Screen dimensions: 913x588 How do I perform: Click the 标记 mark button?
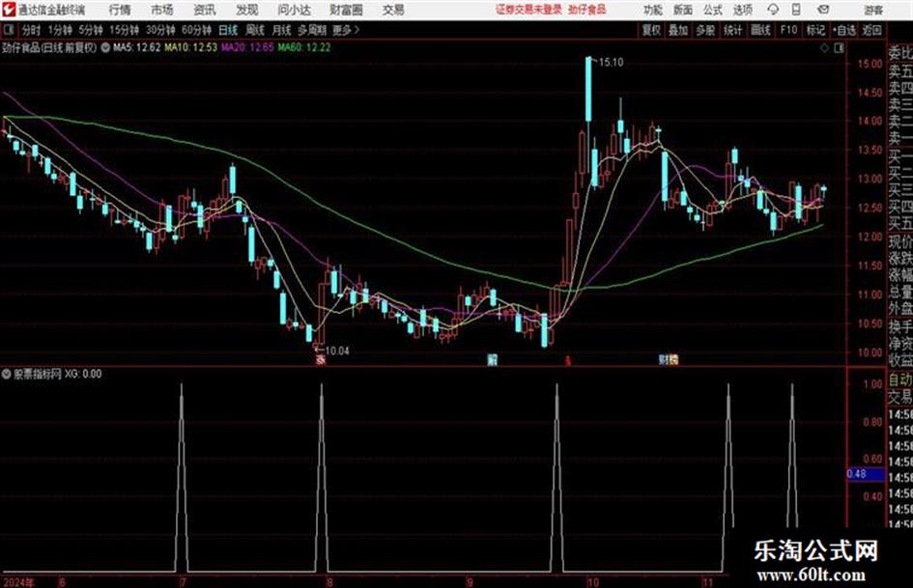click(x=815, y=30)
